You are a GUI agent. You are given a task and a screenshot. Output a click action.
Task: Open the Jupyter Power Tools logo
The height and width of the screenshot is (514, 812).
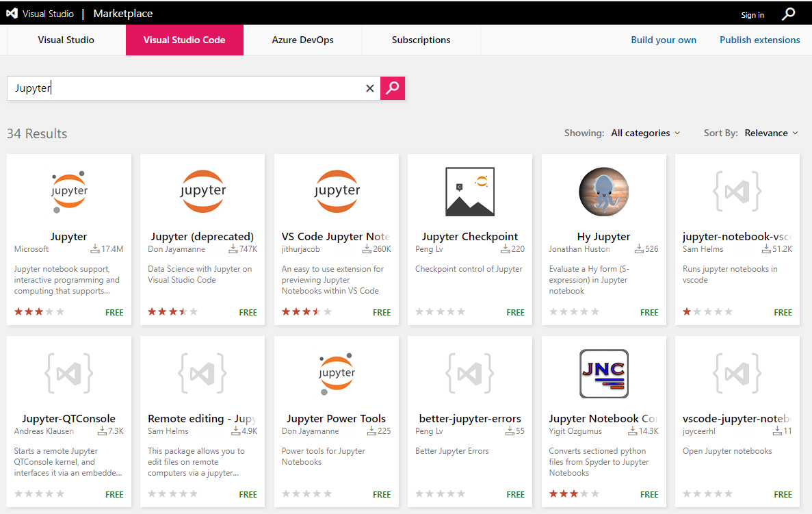(337, 374)
